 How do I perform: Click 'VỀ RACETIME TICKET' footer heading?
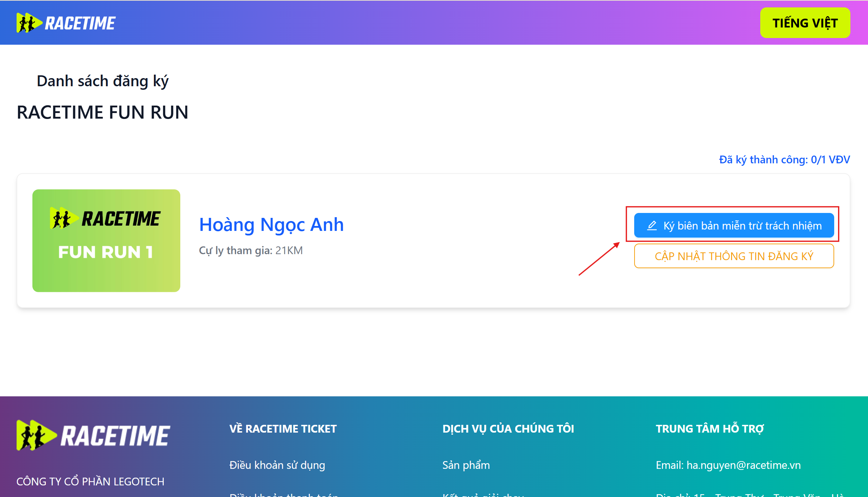coord(283,429)
